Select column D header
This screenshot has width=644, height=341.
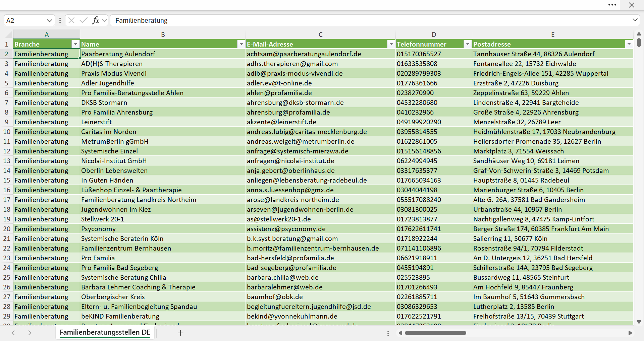pyautogui.click(x=434, y=35)
